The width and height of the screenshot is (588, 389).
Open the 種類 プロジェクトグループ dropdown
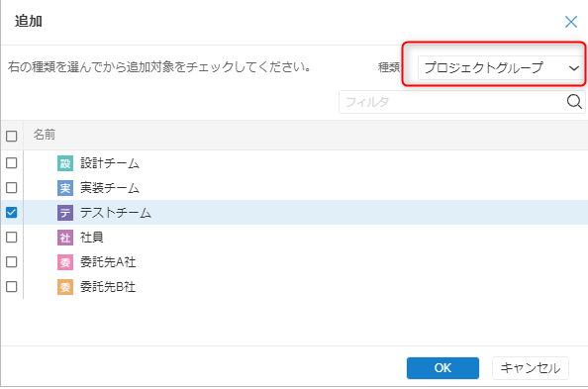pyautogui.click(x=501, y=67)
